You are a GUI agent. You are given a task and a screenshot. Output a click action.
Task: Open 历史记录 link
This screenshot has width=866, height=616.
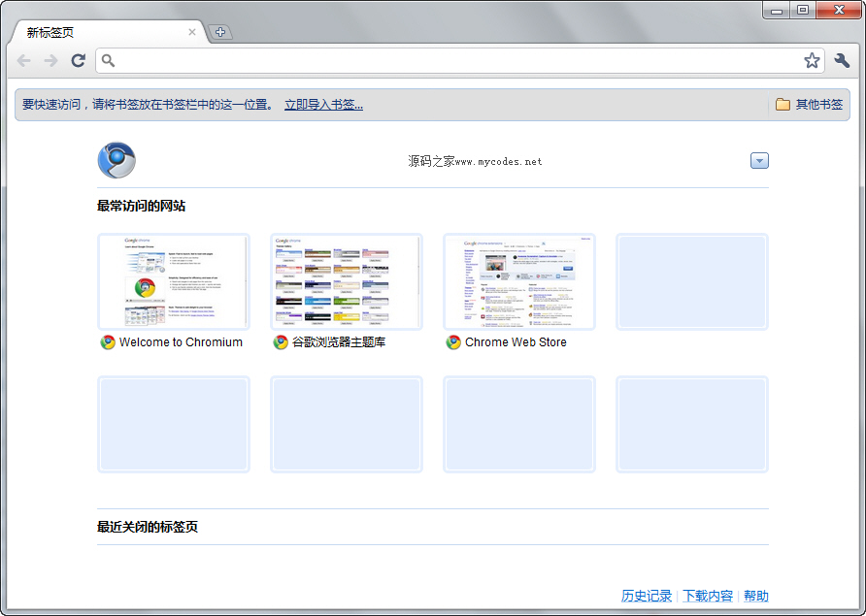[x=647, y=596]
